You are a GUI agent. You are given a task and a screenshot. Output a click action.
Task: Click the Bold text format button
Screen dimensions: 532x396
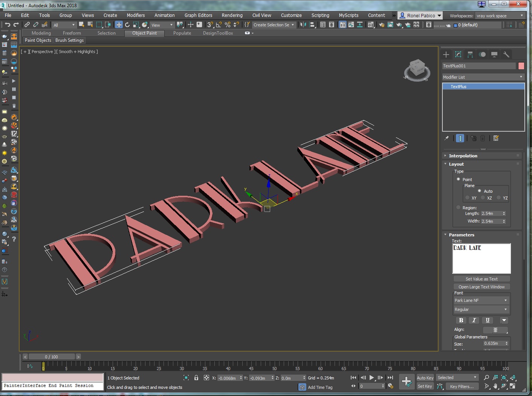point(461,320)
